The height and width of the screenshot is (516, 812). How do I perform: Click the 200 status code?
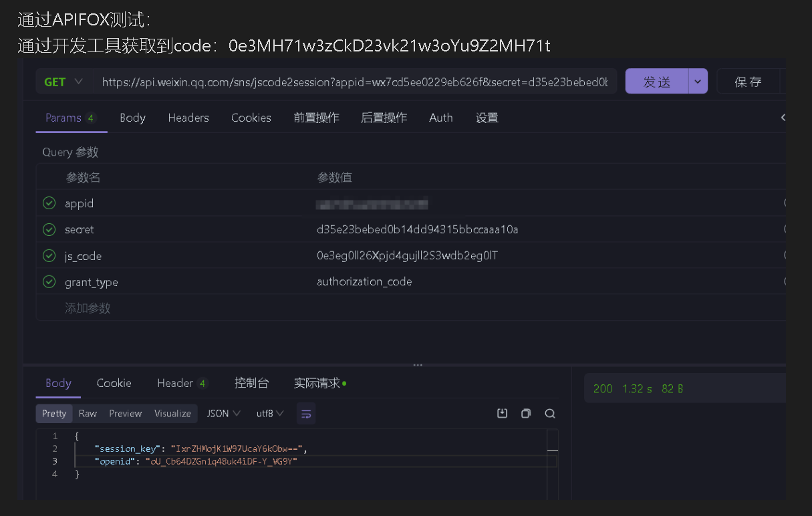coord(603,388)
